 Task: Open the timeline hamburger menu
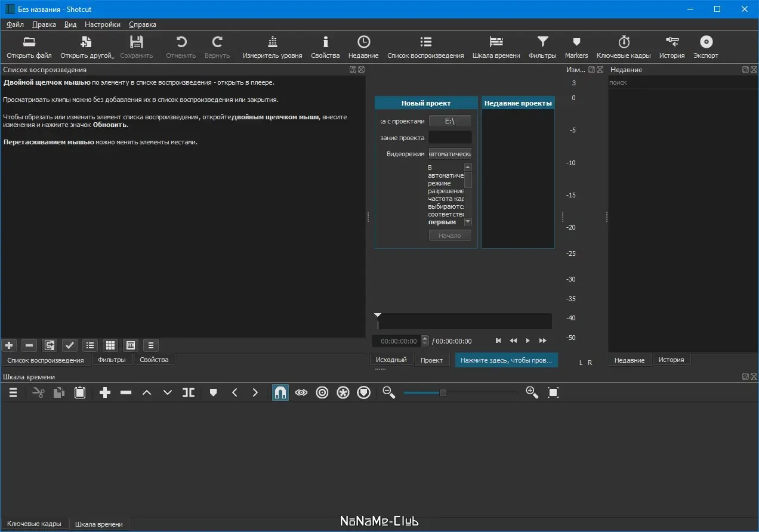coord(13,392)
